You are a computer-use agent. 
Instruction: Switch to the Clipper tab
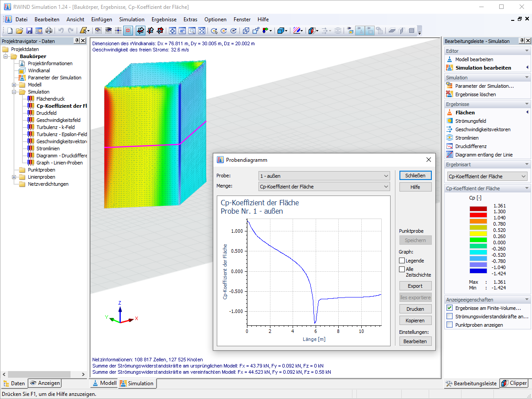coord(514,383)
